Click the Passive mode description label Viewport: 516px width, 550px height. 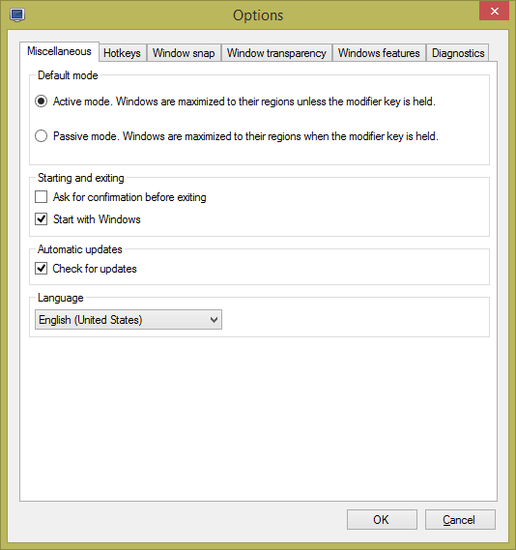point(246,136)
